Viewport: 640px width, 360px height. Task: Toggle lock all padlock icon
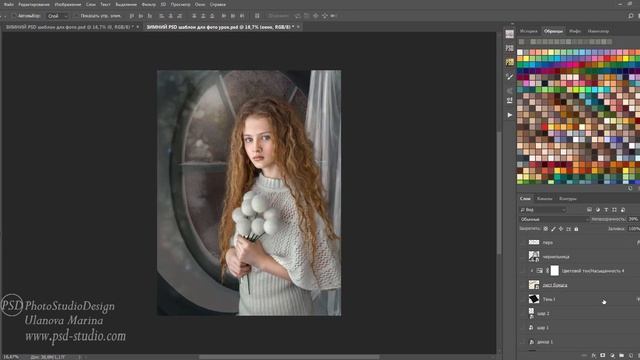(576, 229)
